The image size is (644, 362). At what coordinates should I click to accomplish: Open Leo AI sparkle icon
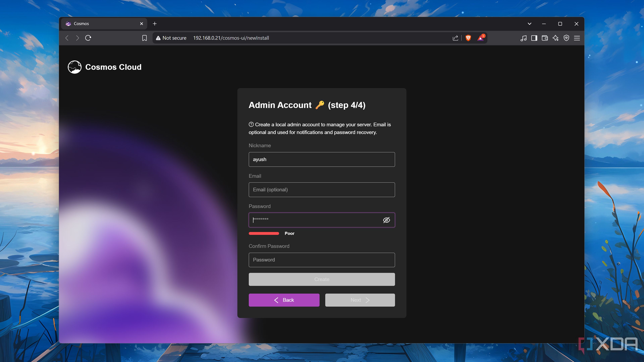[x=555, y=38]
